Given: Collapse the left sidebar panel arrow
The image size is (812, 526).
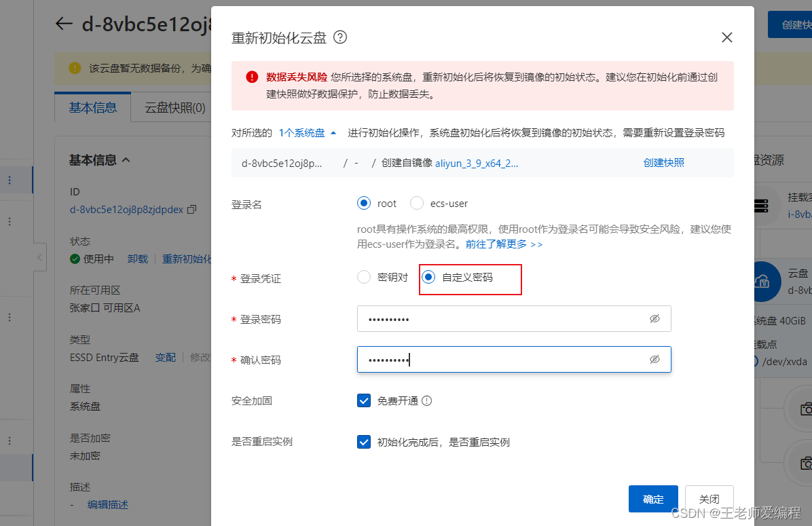Looking at the screenshot, I should click(x=39, y=257).
